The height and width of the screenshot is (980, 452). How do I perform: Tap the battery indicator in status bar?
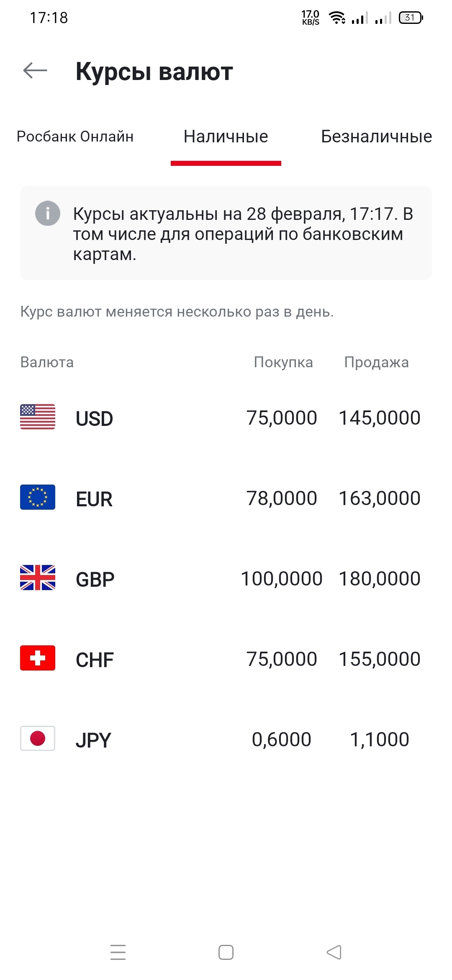[411, 18]
